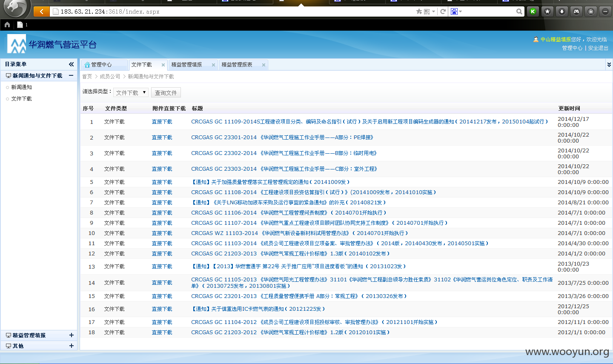Click the browser search input field
The height and width of the screenshot is (364, 613).
point(490,11)
